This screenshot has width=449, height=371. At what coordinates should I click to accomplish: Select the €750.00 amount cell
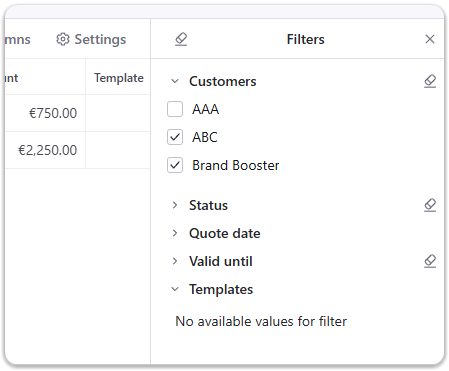point(45,113)
